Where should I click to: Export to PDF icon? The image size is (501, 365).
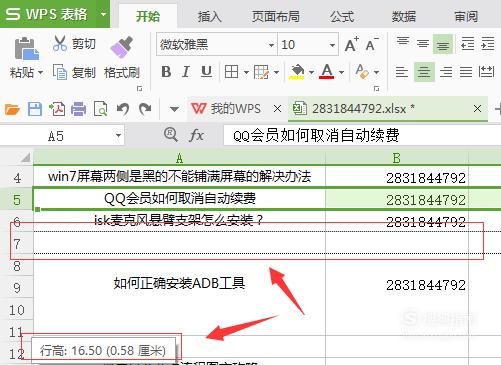click(57, 109)
